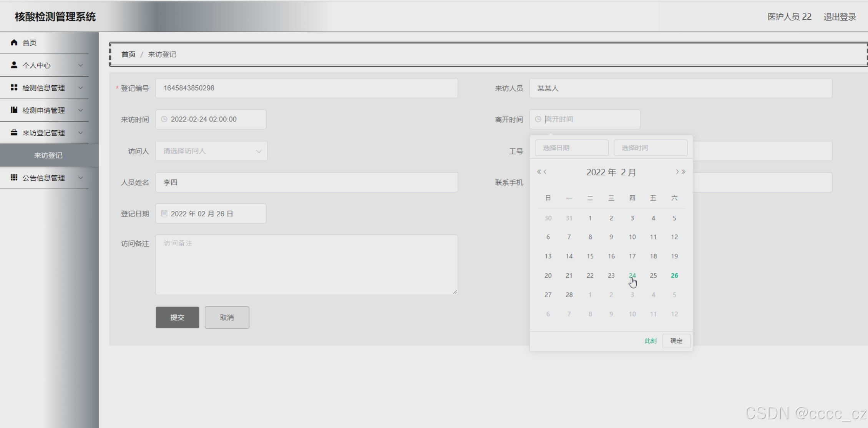
Task: Click the calendar icon in 登记日期 field
Action: pos(164,213)
